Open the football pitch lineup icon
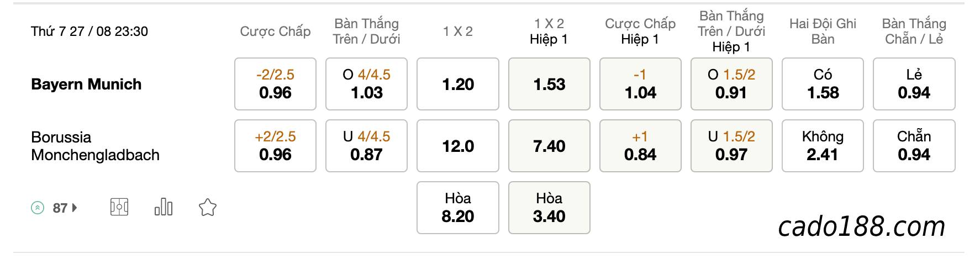 click(x=119, y=208)
